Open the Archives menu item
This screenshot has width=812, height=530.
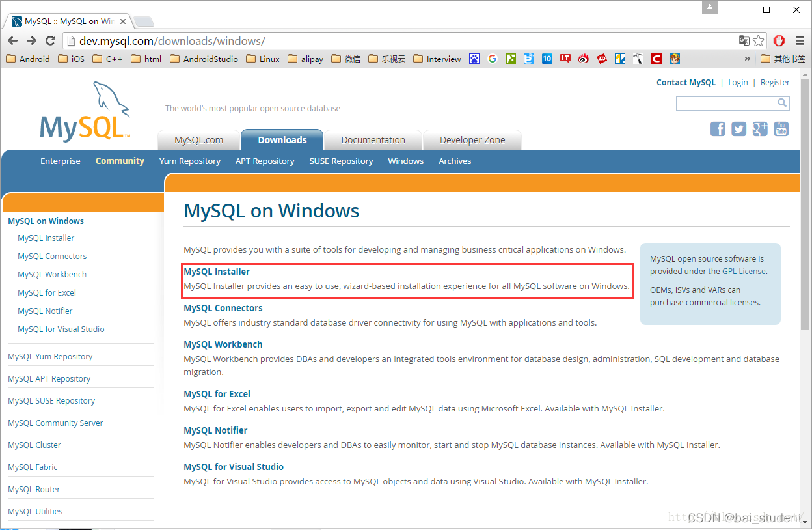point(455,161)
